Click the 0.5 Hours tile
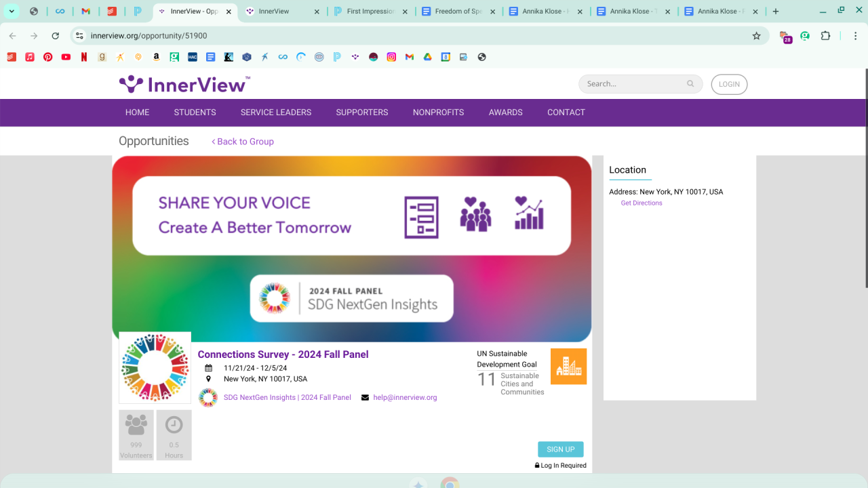 tap(174, 435)
